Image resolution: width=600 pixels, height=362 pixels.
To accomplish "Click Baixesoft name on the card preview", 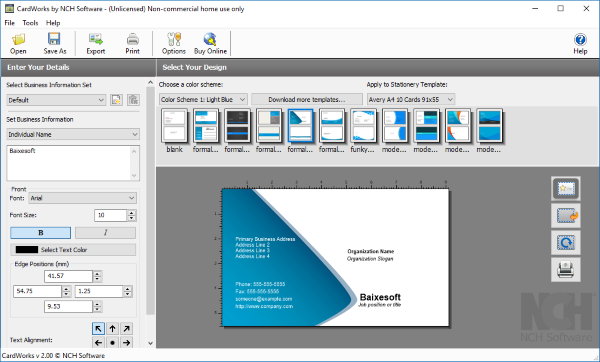I will pos(380,297).
